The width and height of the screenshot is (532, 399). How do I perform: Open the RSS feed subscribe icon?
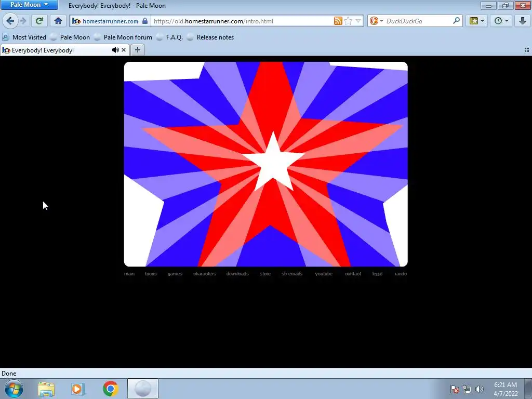tap(338, 21)
